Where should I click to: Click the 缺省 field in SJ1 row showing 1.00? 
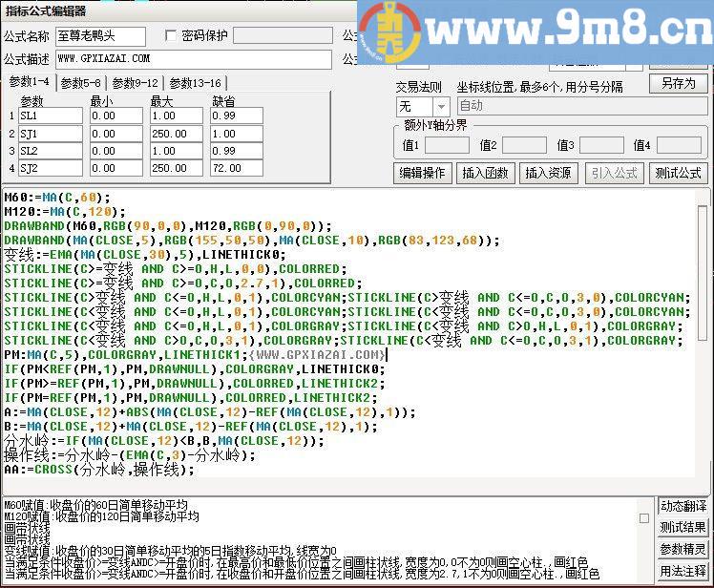[x=237, y=134]
